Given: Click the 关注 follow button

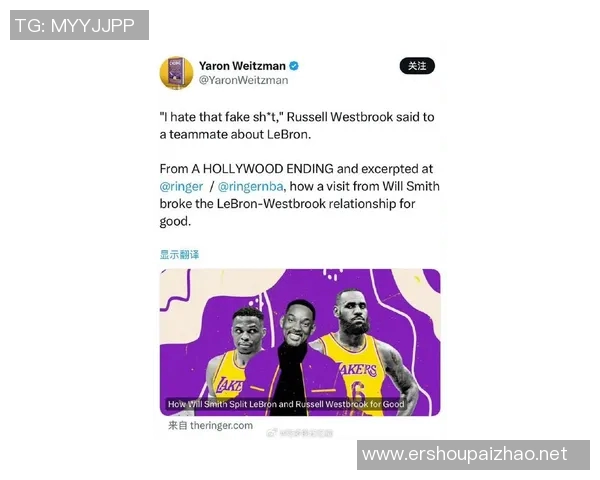Looking at the screenshot, I should tap(417, 66).
